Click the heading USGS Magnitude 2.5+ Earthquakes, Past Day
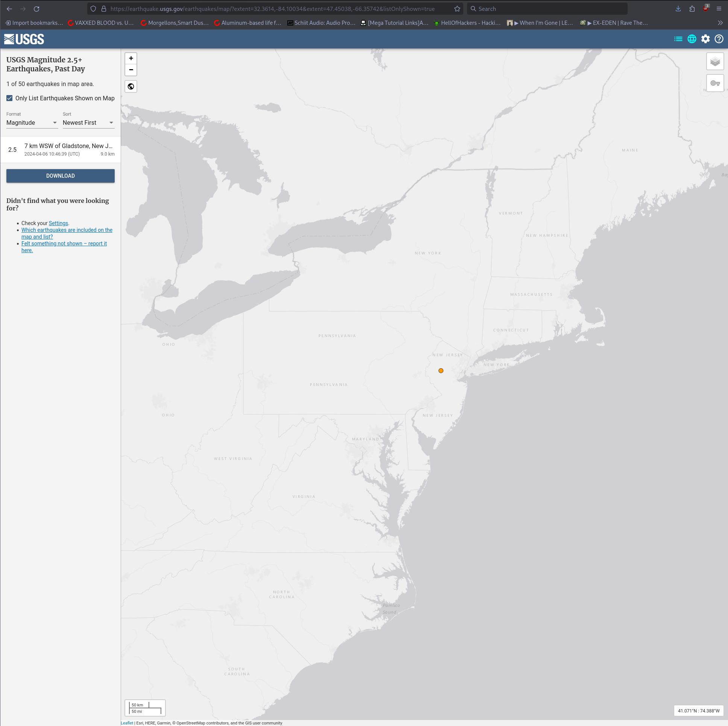The height and width of the screenshot is (726, 728). (46, 64)
